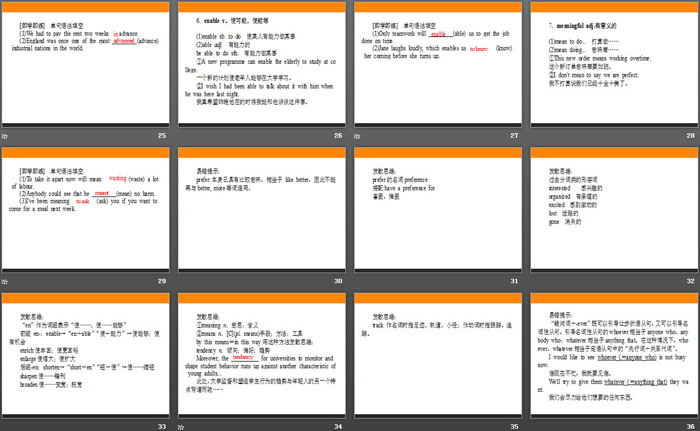700x431 pixels.
Task: Click slide number label 29
Action: pyautogui.click(x=162, y=281)
